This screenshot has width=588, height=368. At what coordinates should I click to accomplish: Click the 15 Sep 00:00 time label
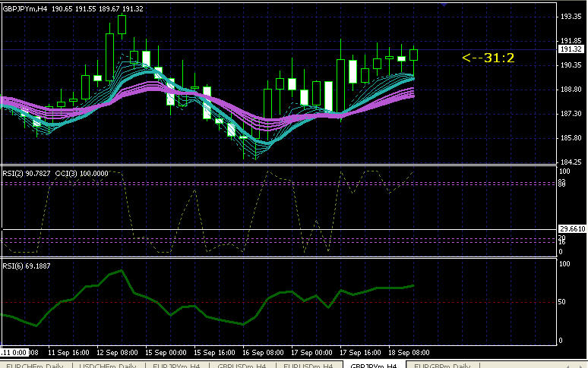[166, 353]
